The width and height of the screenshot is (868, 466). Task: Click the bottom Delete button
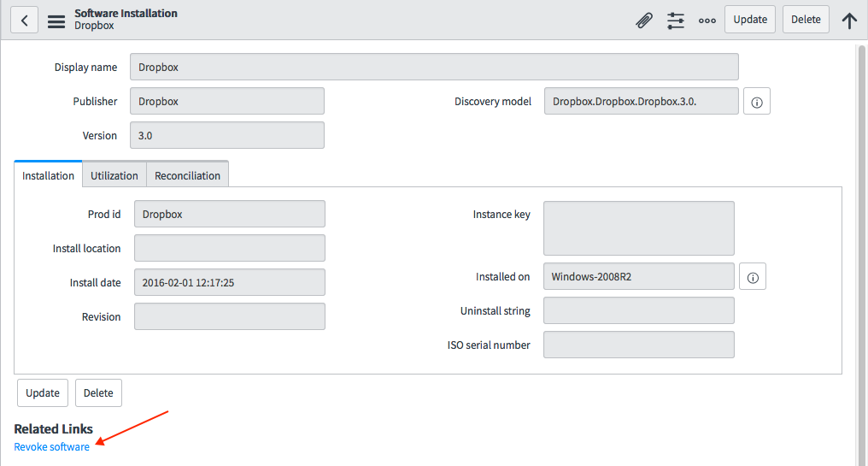coord(98,392)
